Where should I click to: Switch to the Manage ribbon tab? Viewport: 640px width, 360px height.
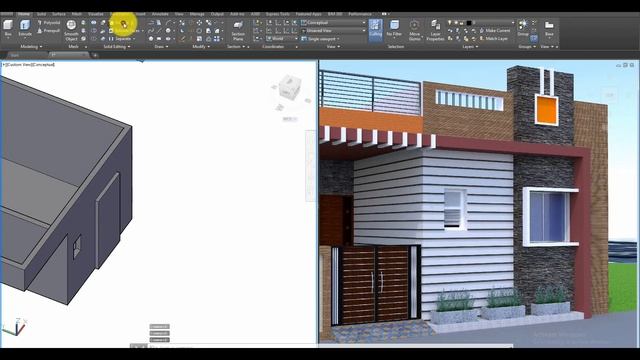197,14
